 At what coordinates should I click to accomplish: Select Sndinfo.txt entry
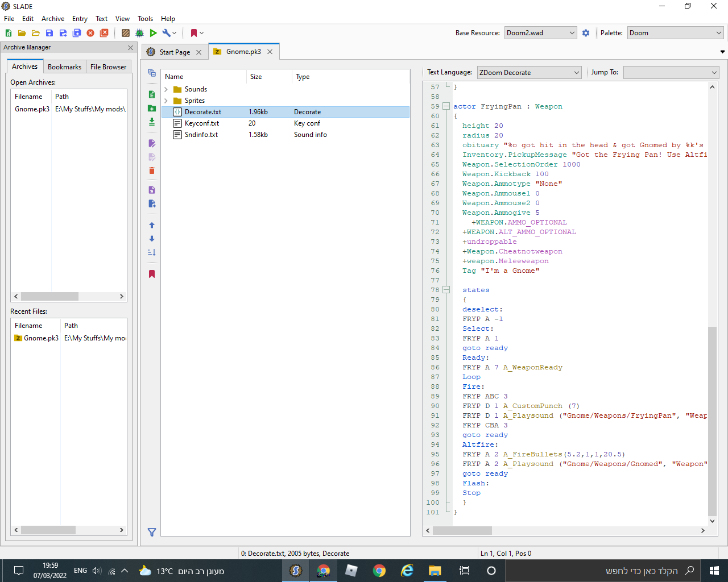286,135
